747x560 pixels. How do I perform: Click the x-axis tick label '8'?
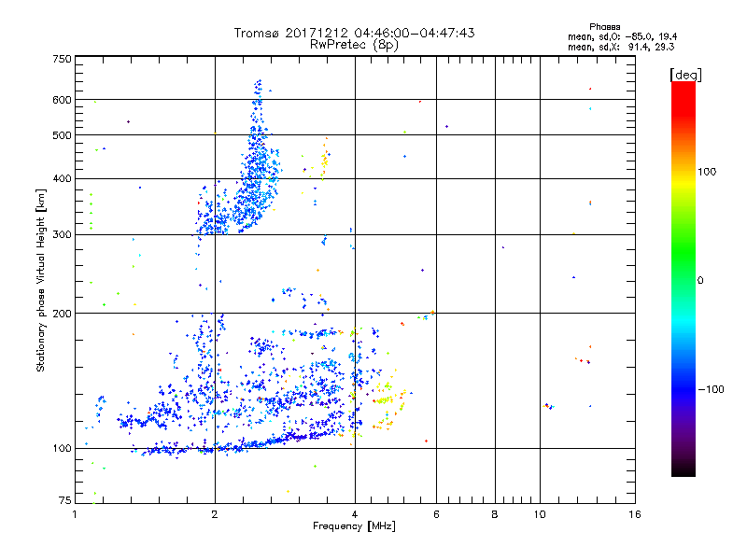coord(495,514)
